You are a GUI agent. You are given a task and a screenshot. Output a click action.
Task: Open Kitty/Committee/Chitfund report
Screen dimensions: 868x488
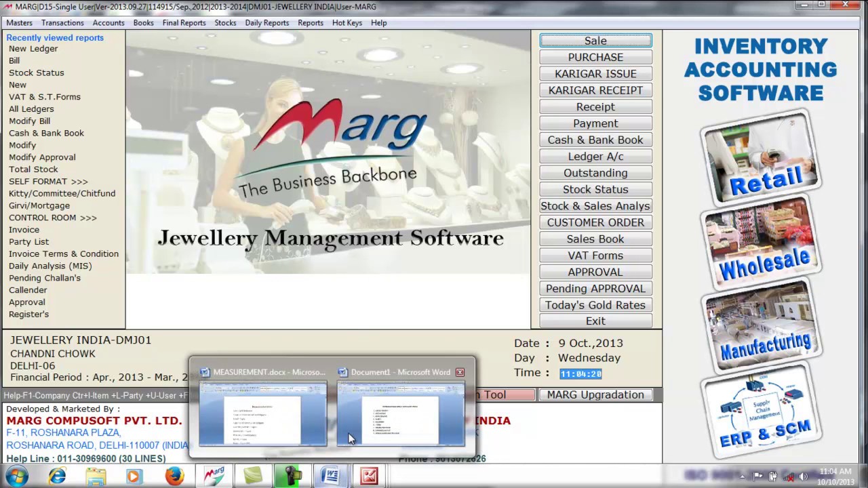pos(62,193)
